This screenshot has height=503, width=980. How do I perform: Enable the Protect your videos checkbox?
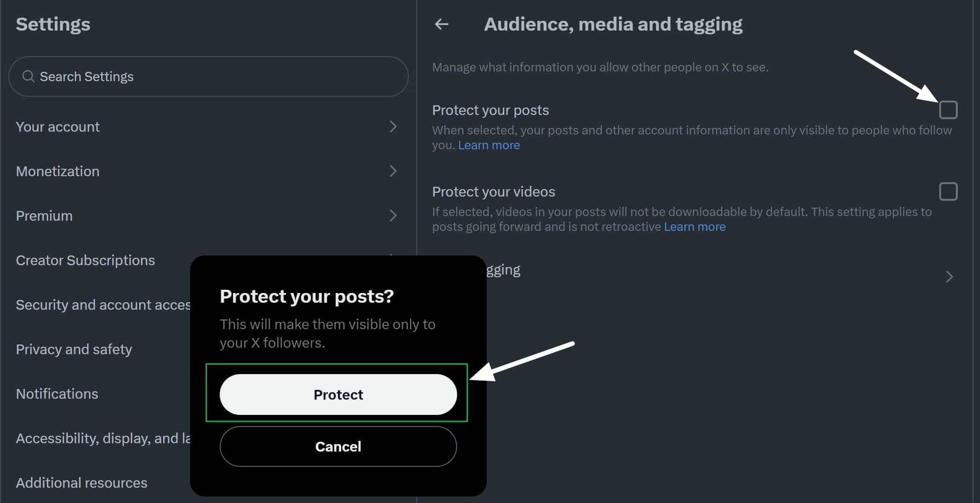(948, 191)
